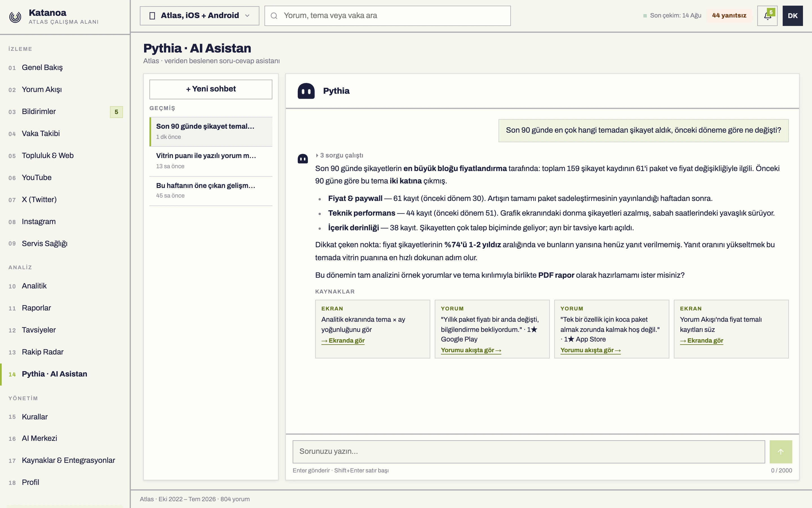Screen dimensions: 812x508
Task: Click the 'İçerik derinliği' bullet text
Action: coord(353,228)
